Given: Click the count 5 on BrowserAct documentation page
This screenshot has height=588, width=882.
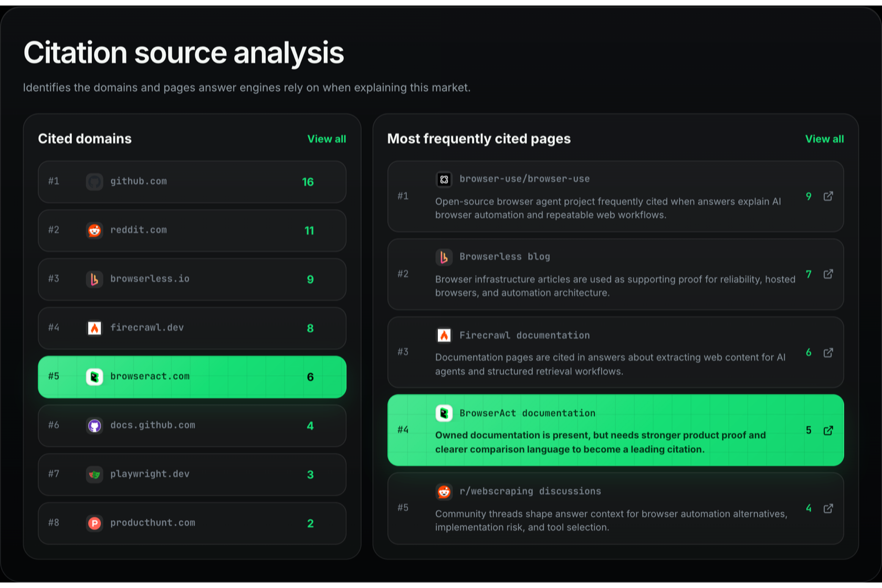Looking at the screenshot, I should [x=808, y=430].
